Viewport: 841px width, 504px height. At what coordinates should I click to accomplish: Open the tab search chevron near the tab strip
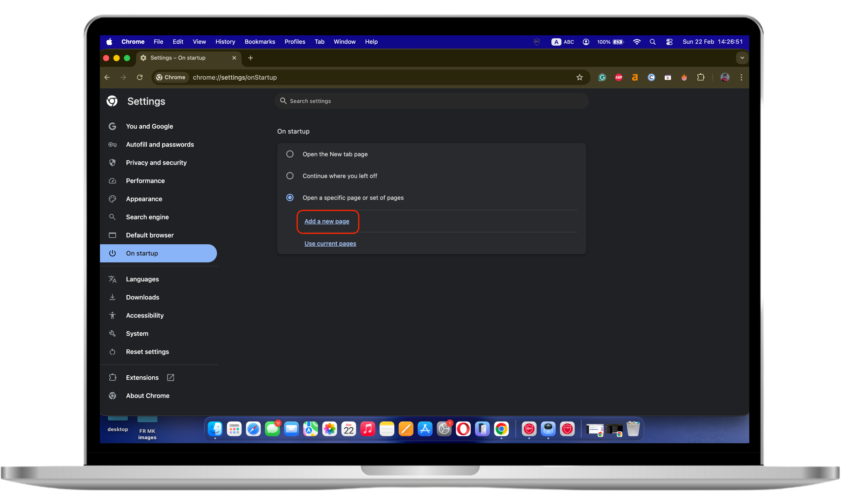pos(742,58)
